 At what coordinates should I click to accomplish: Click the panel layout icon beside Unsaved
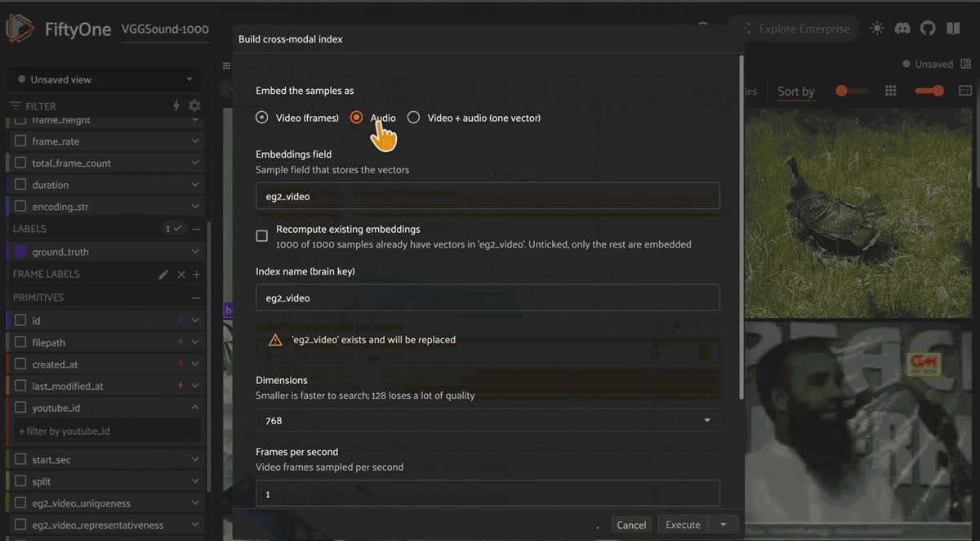point(964,64)
